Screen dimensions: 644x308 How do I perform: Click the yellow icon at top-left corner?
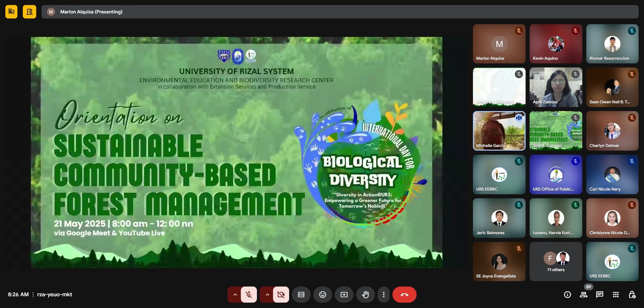click(x=11, y=12)
